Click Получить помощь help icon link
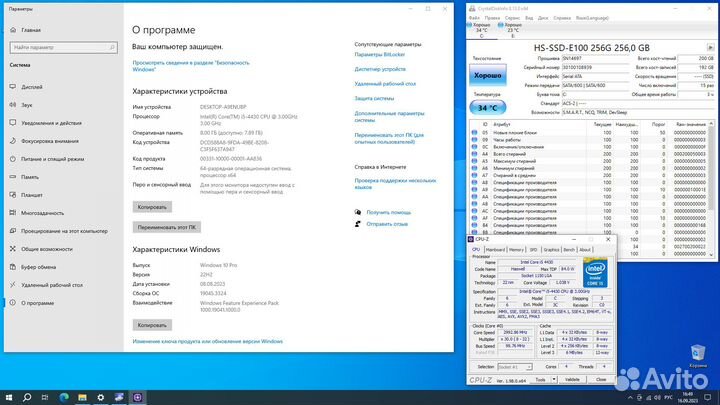The image size is (720, 405). [358, 212]
